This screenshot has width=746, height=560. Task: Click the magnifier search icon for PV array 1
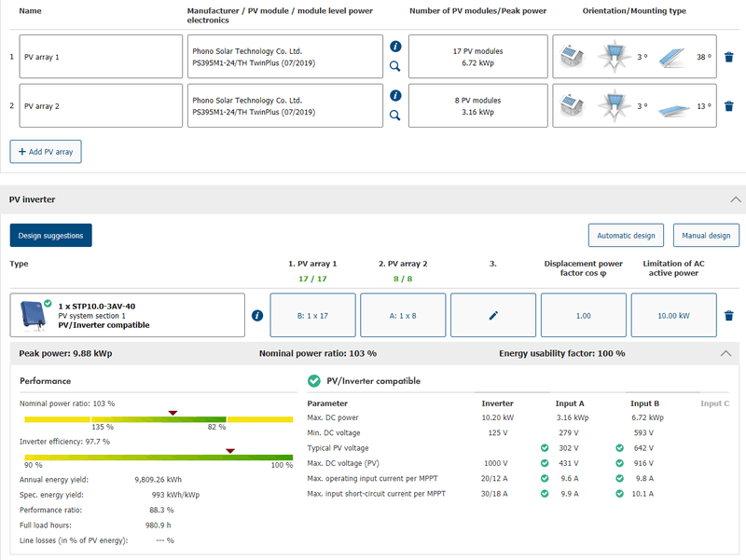coord(395,66)
